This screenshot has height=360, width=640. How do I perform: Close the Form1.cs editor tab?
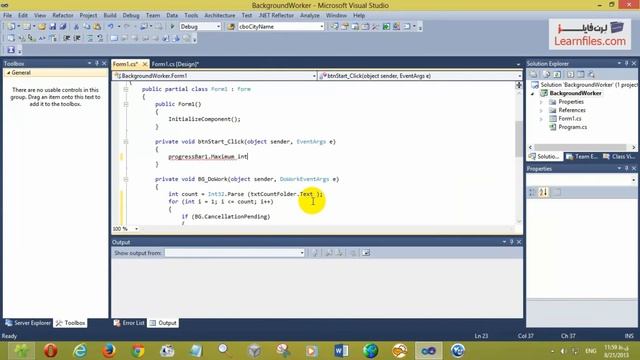[x=144, y=64]
